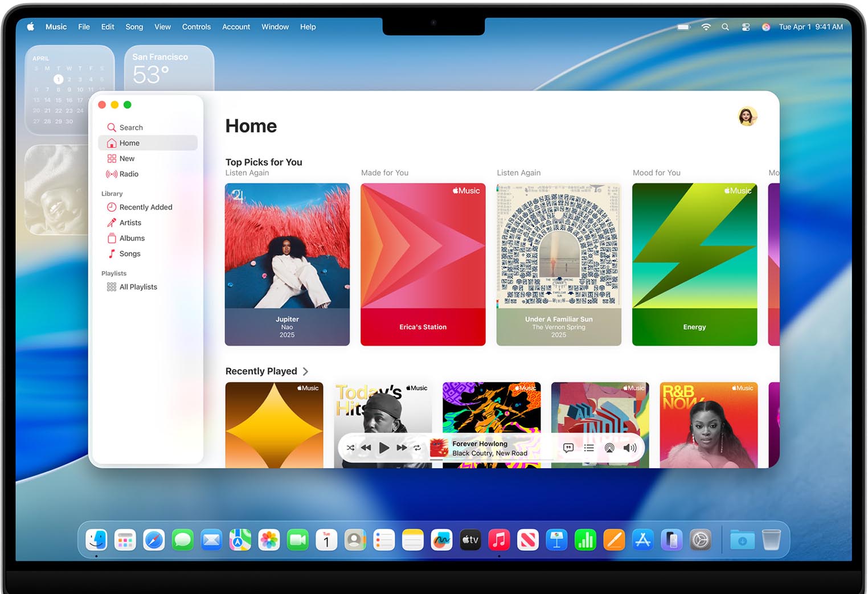Open FaceTime from the Dock

(298, 539)
